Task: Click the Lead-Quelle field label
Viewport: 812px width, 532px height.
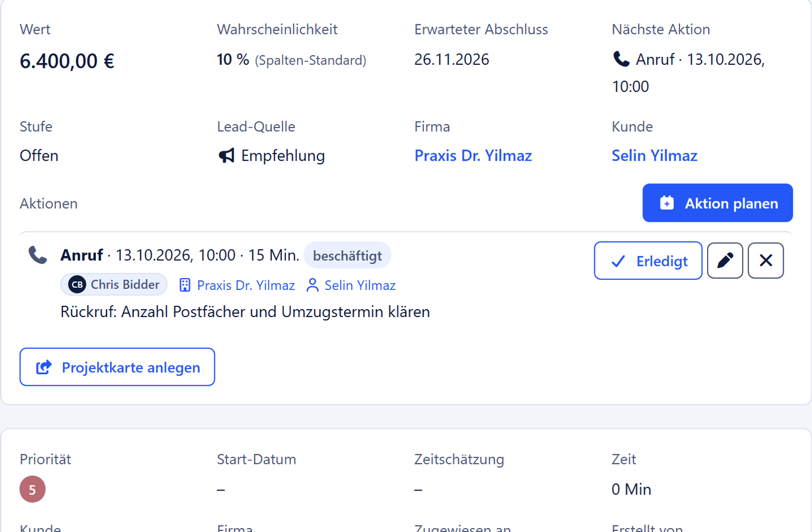Action: click(x=256, y=126)
